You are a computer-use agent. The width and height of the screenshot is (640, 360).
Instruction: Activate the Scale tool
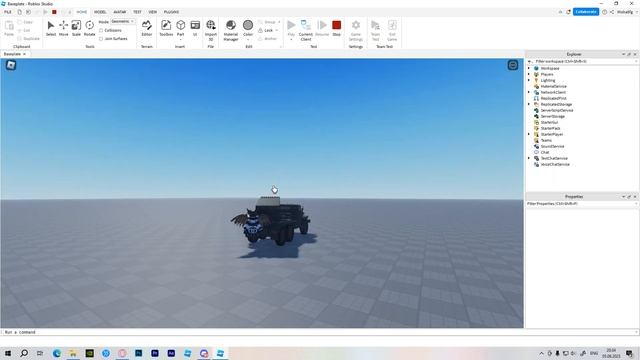coord(76,29)
